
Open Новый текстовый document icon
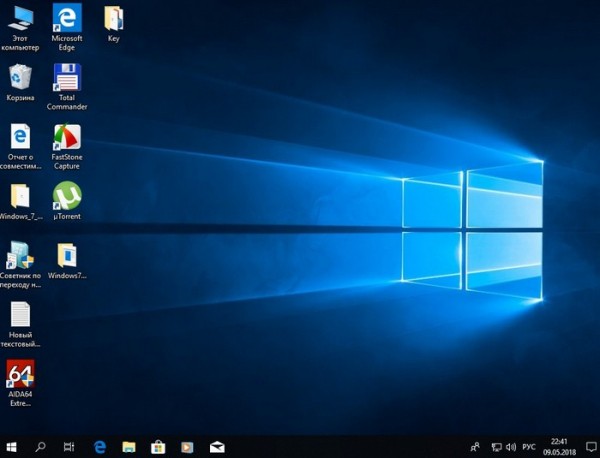pos(20,324)
